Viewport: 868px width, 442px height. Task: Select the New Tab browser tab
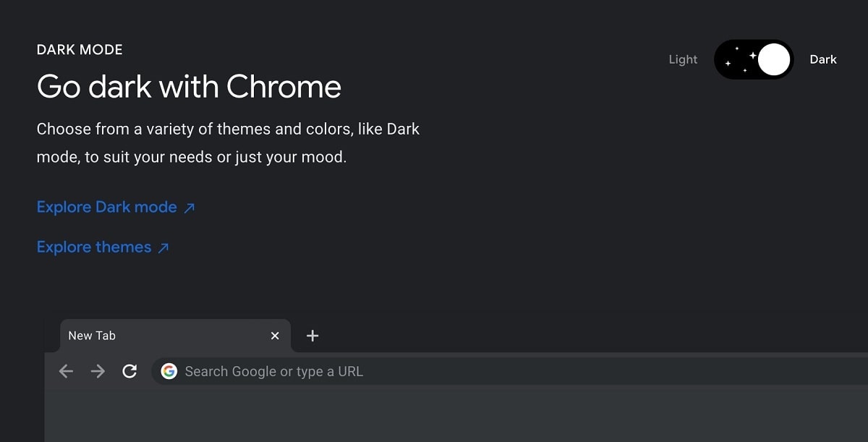(x=175, y=336)
